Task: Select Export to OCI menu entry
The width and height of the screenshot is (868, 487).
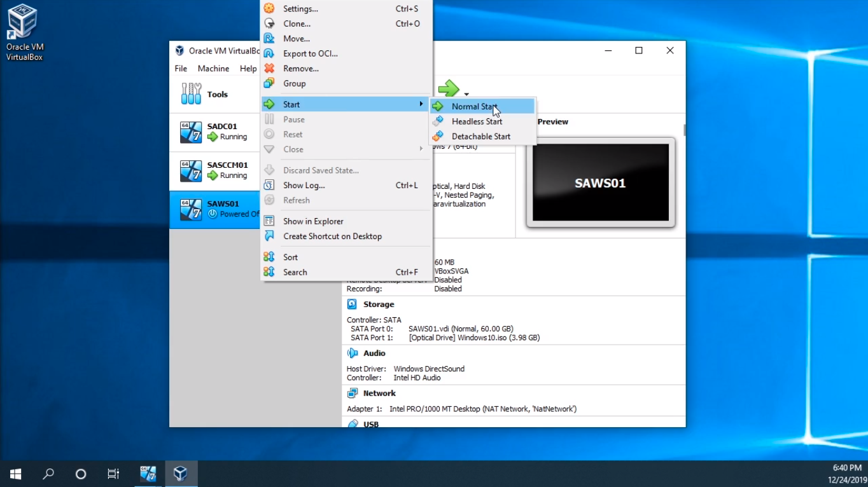Action: 310,54
